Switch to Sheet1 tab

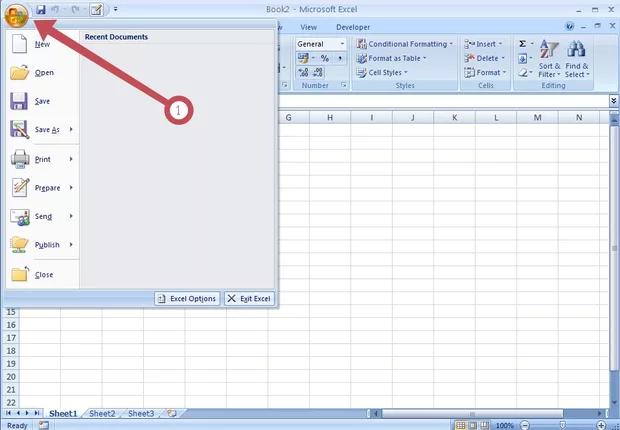coord(63,414)
